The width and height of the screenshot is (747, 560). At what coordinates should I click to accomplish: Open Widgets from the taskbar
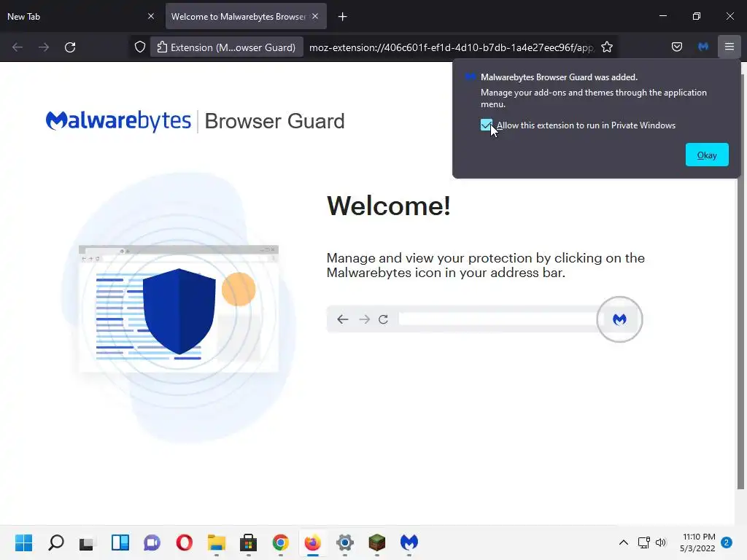[x=120, y=542]
